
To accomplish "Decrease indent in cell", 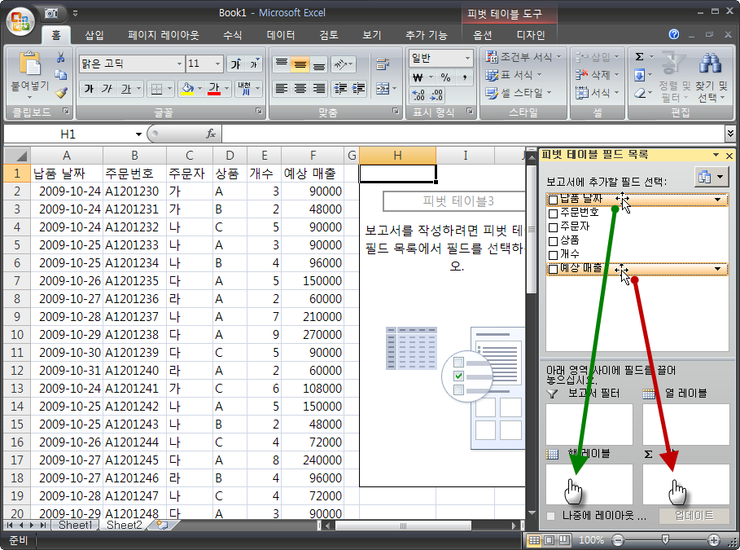I will [340, 88].
